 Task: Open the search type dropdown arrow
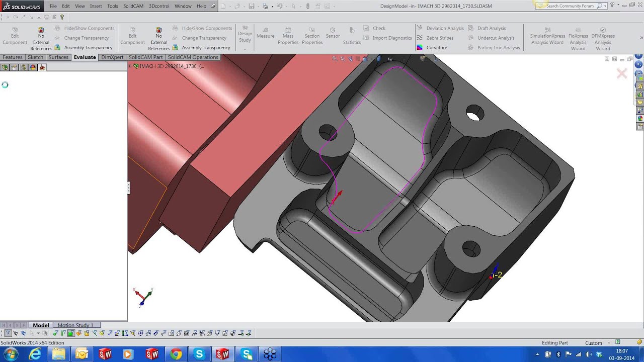pos(604,6)
